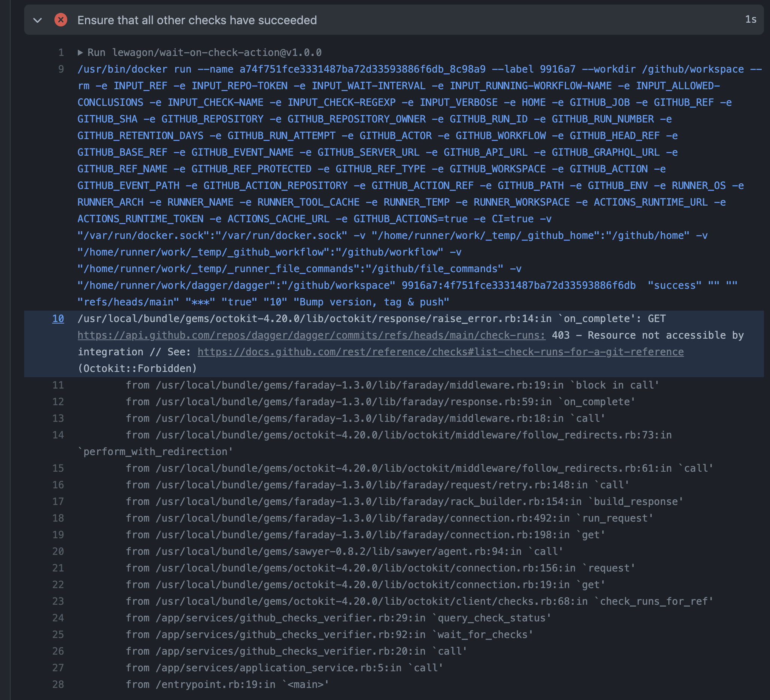Expand the Run lewagon/wait-on-check-action triangle

pos(80,53)
